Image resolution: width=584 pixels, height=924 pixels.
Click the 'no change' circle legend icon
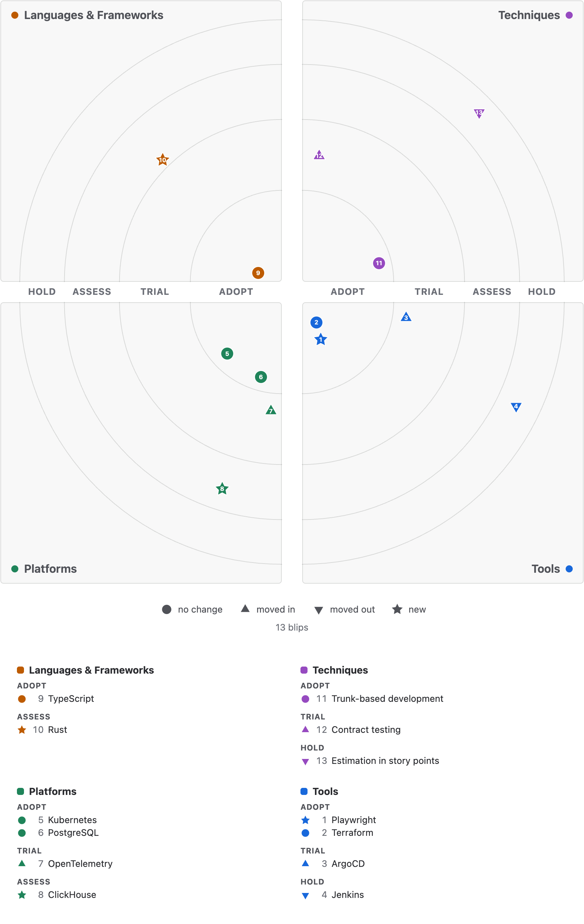click(166, 609)
